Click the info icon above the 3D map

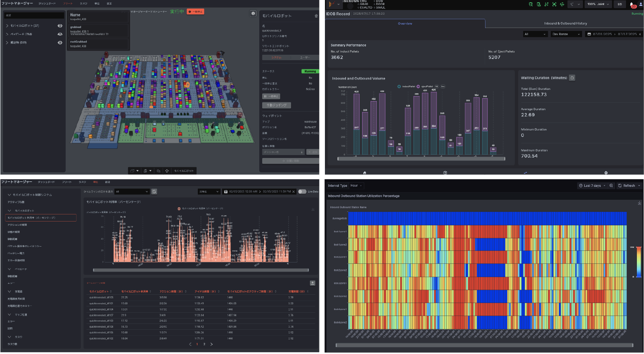click(253, 13)
